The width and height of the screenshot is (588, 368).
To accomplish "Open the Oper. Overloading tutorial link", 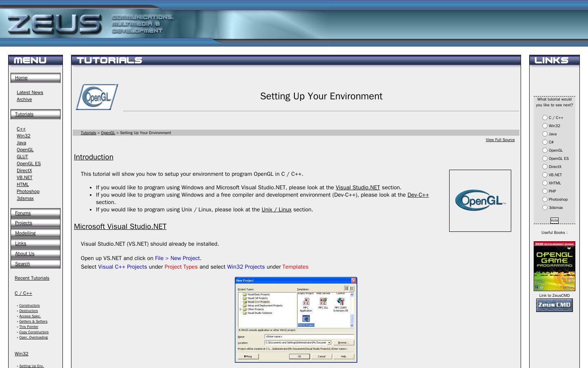I will 33,337.
